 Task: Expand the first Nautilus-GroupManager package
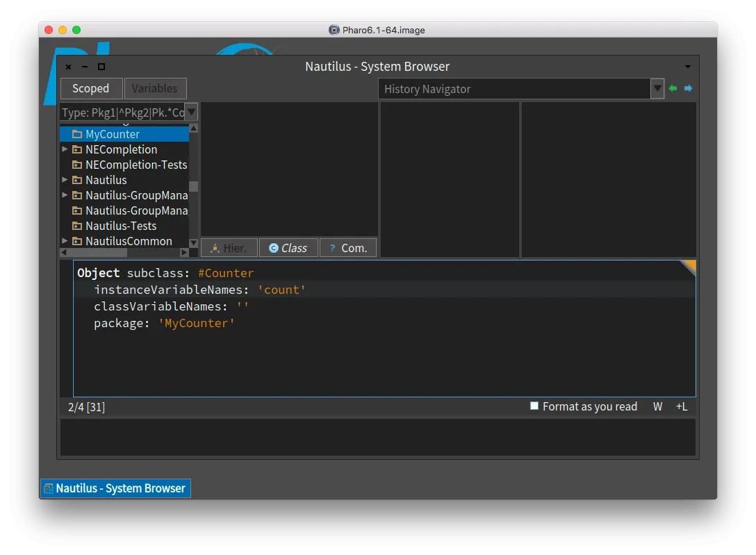pyautogui.click(x=65, y=195)
